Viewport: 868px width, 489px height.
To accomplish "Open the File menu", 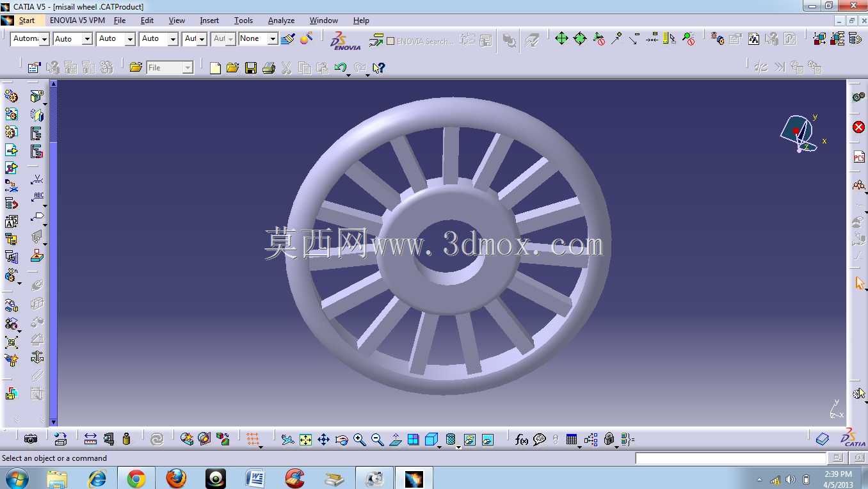I will 120,20.
